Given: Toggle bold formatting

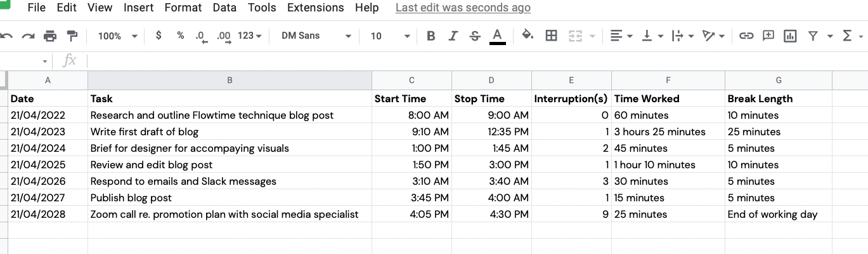Looking at the screenshot, I should point(431,36).
